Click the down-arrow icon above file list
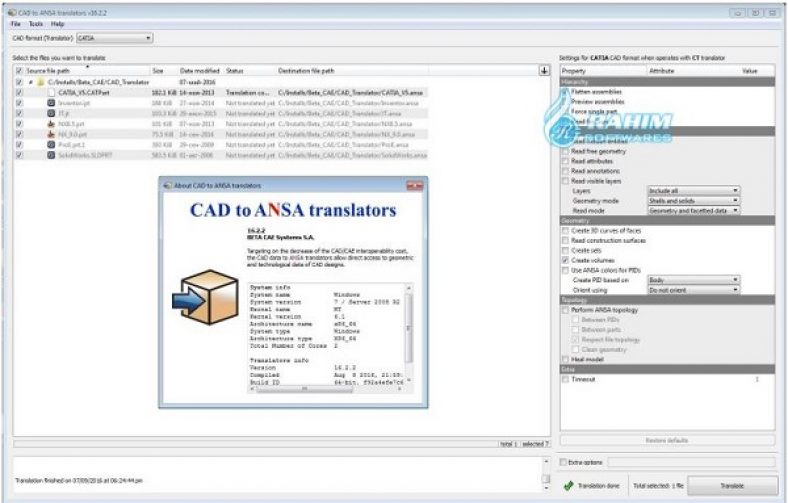This screenshot has height=503, width=788. click(x=544, y=71)
